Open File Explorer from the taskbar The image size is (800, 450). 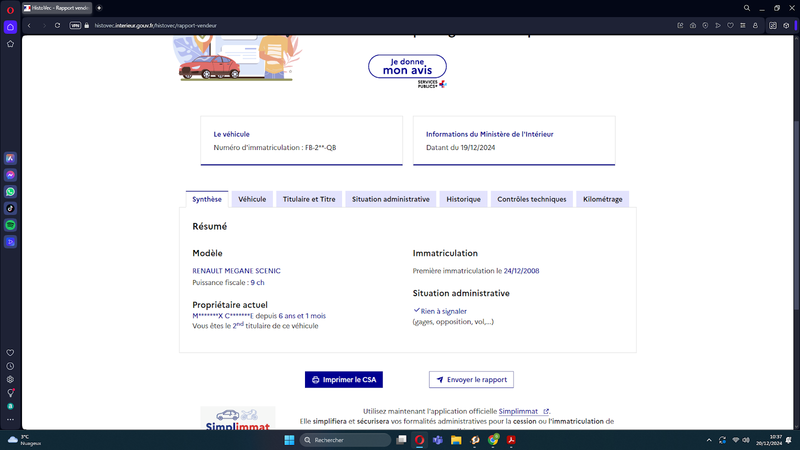click(456, 440)
